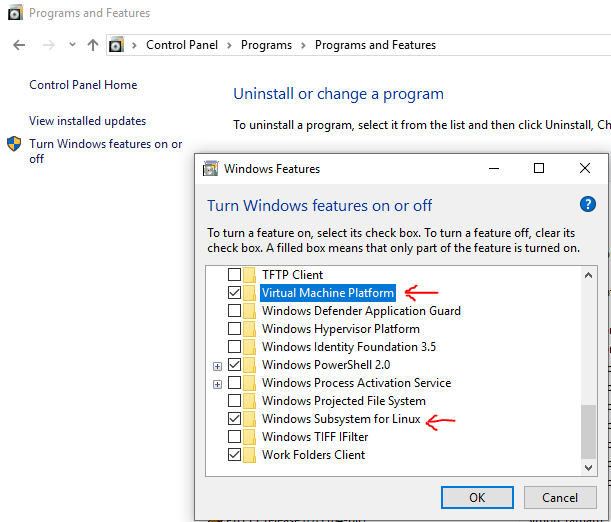This screenshot has width=611, height=522.
Task: Dismiss the dialog with Cancel button
Action: click(x=560, y=497)
